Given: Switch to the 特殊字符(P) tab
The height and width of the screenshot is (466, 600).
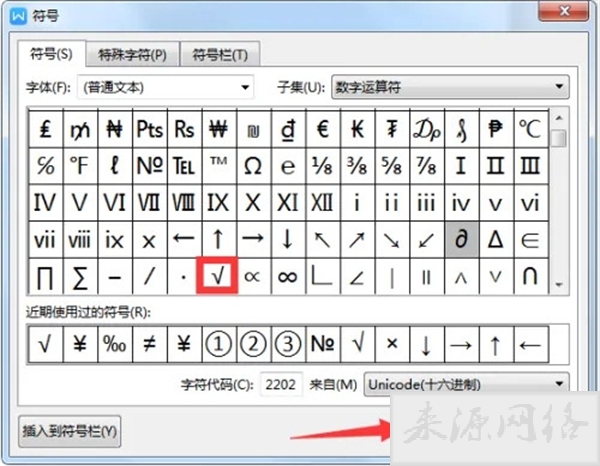Looking at the screenshot, I should (132, 54).
